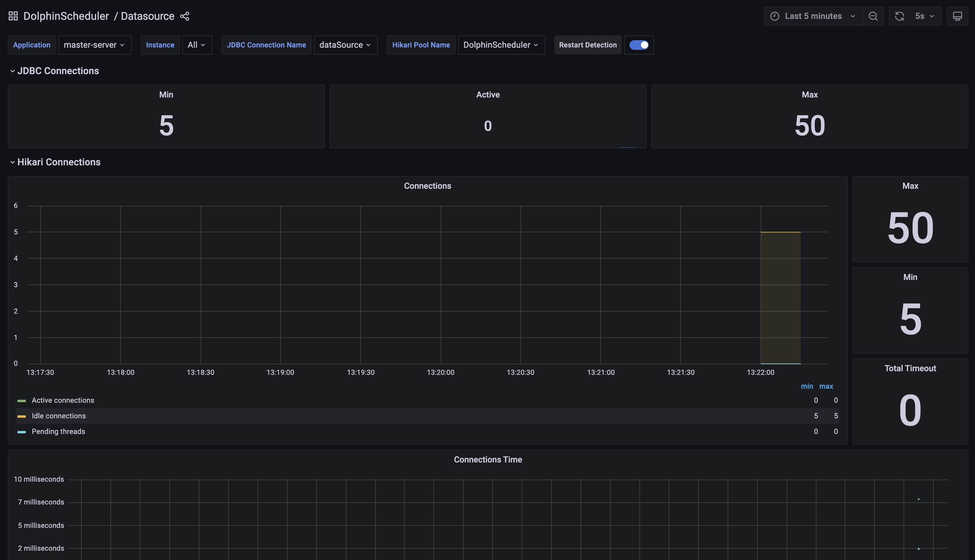975x560 pixels.
Task: Open the 5s refresh interval dropdown
Action: point(925,16)
